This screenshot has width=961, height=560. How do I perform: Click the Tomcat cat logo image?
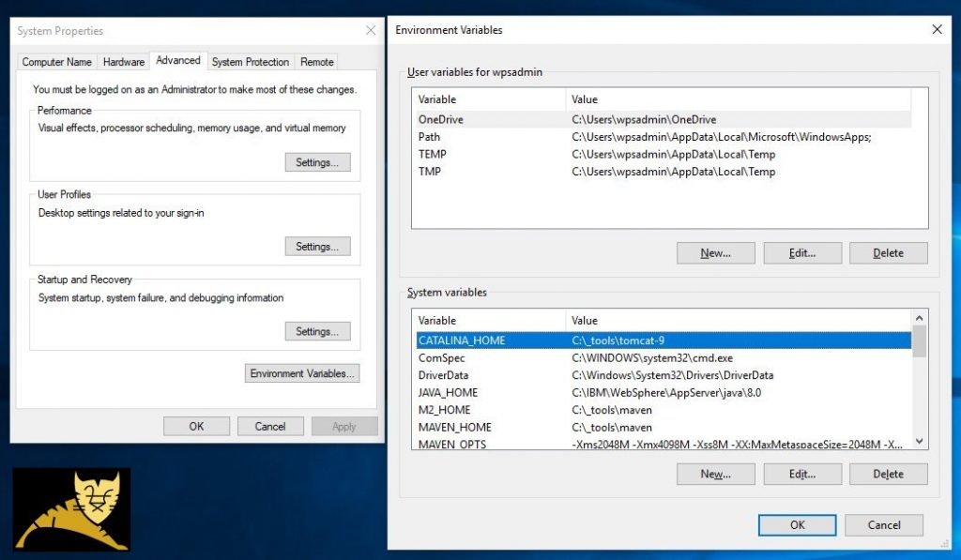click(71, 508)
